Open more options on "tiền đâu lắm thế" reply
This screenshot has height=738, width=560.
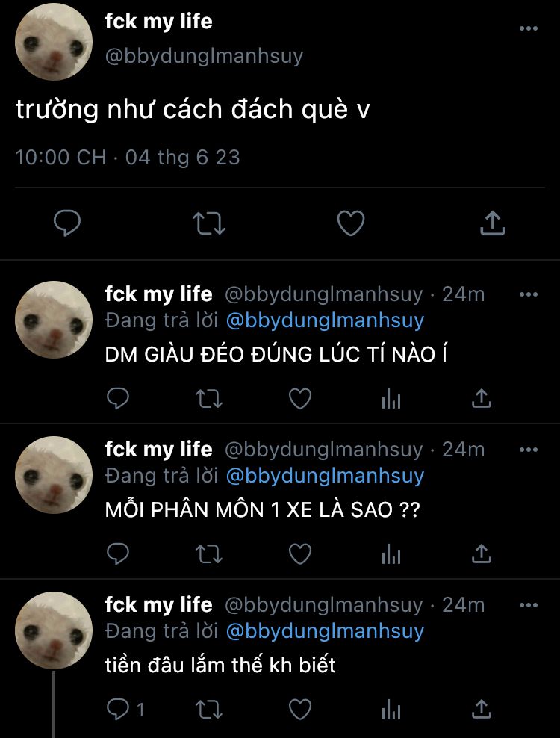coord(529,605)
